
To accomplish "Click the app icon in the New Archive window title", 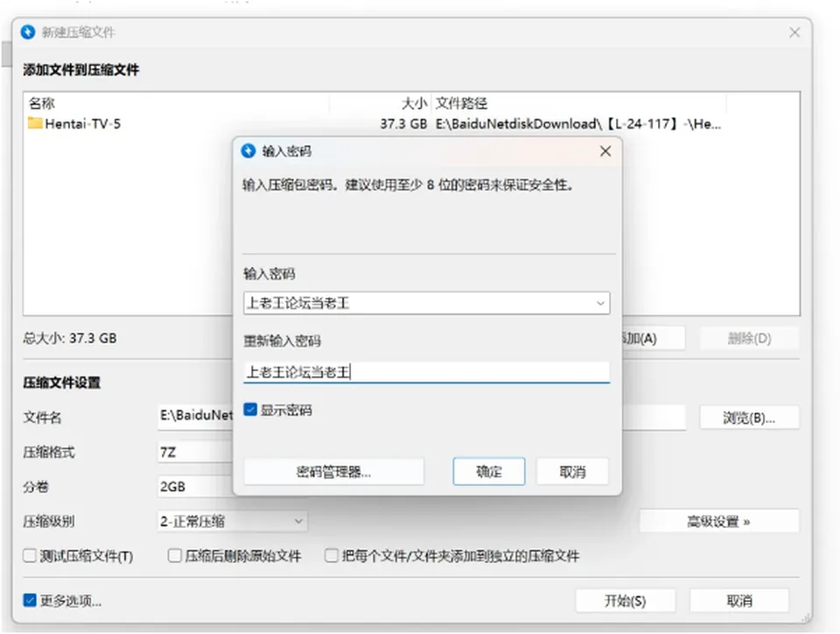I will point(28,32).
